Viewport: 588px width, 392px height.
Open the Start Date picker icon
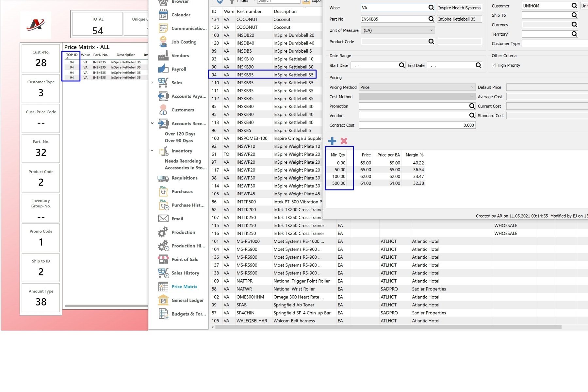[x=402, y=65]
